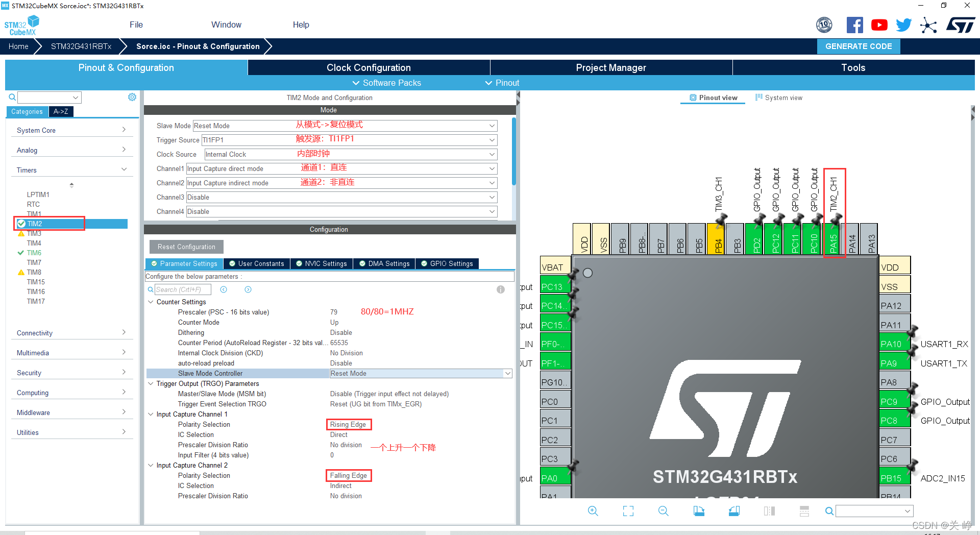
Task: Open the GPIO Settings tab
Action: click(x=447, y=263)
